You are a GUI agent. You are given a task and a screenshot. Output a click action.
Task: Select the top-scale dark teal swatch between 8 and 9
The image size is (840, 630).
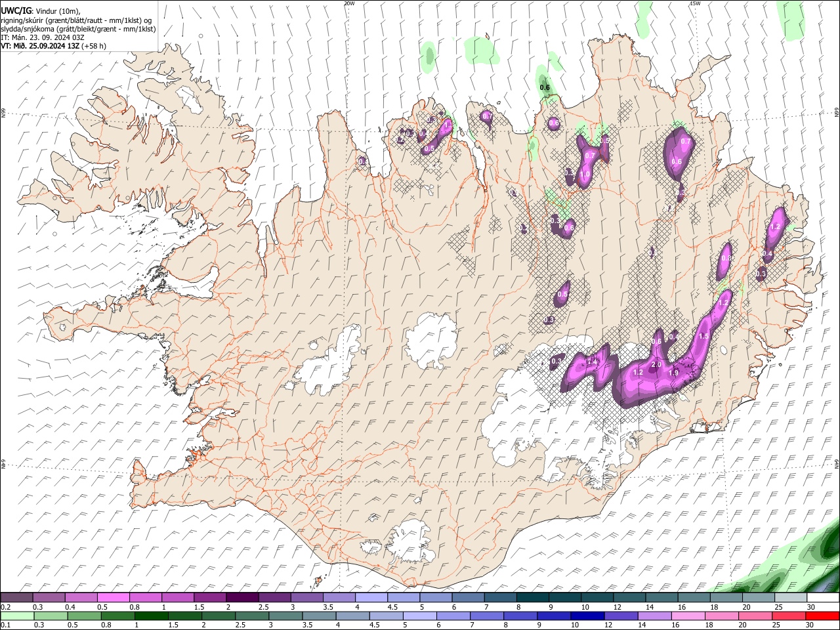532,598
